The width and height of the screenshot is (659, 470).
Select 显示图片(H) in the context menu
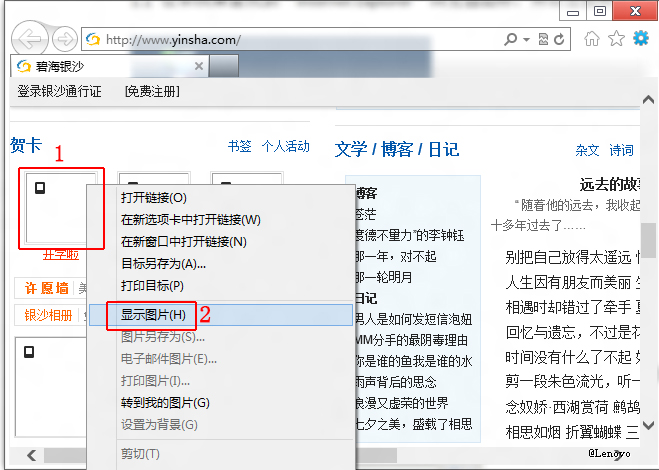click(x=153, y=314)
